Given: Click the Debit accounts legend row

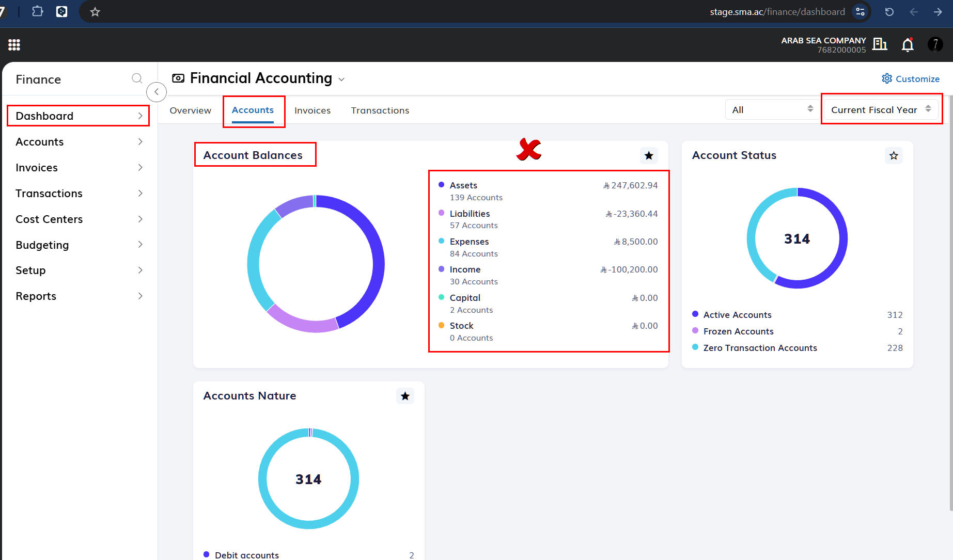Looking at the screenshot, I should pyautogui.click(x=309, y=555).
